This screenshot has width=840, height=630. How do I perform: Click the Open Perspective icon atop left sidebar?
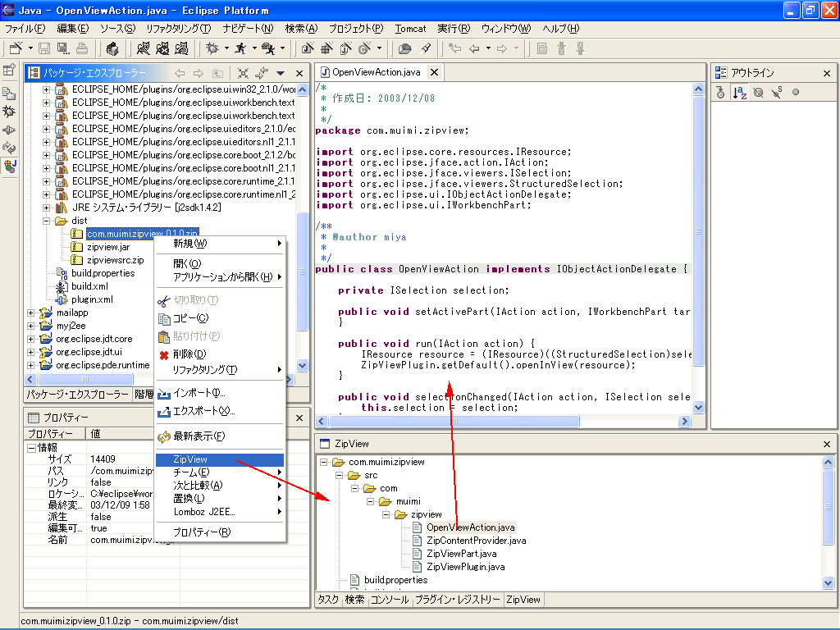(10, 71)
